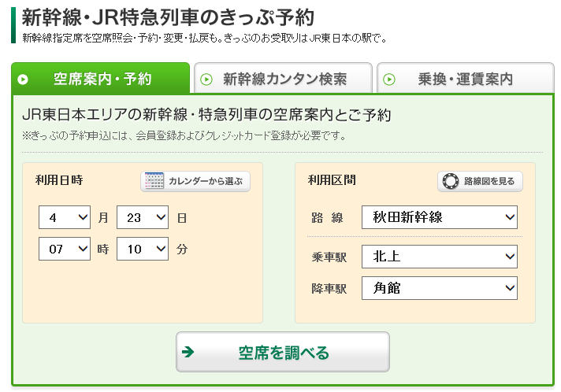The image size is (561, 392).
Task: Open the minute dropdown showing 10
Action: (x=143, y=249)
